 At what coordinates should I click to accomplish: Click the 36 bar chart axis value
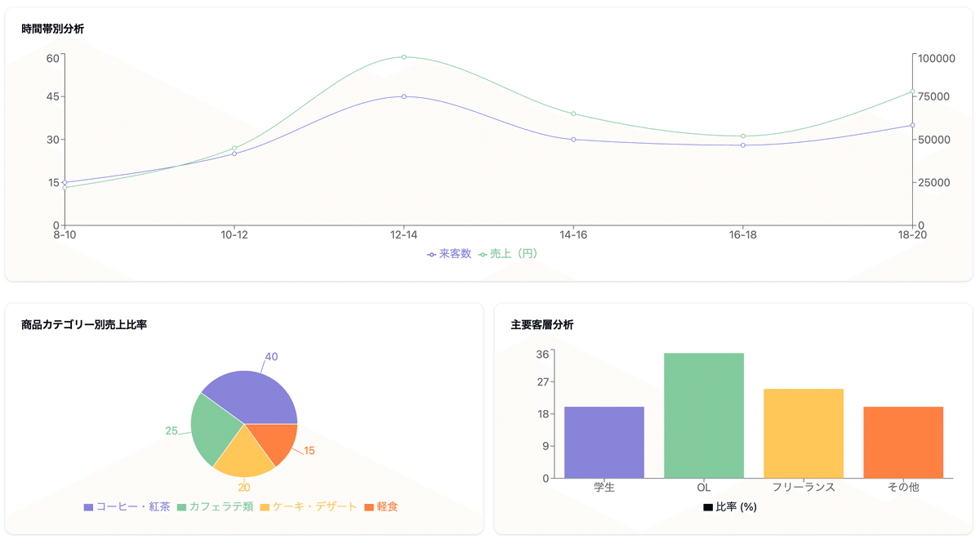coord(543,354)
